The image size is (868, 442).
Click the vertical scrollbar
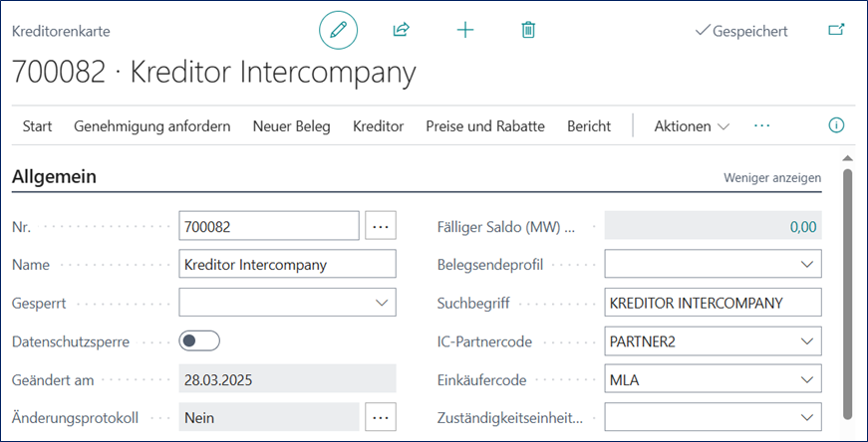point(847,289)
